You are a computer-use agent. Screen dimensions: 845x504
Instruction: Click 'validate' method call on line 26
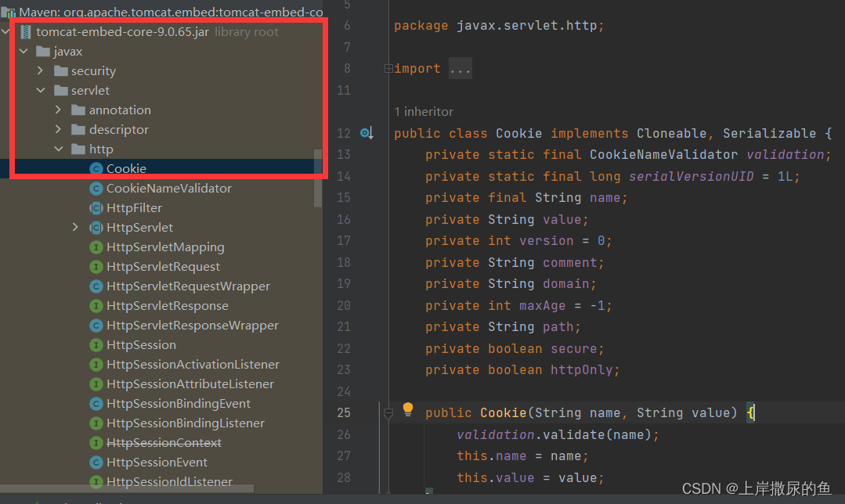coord(574,434)
